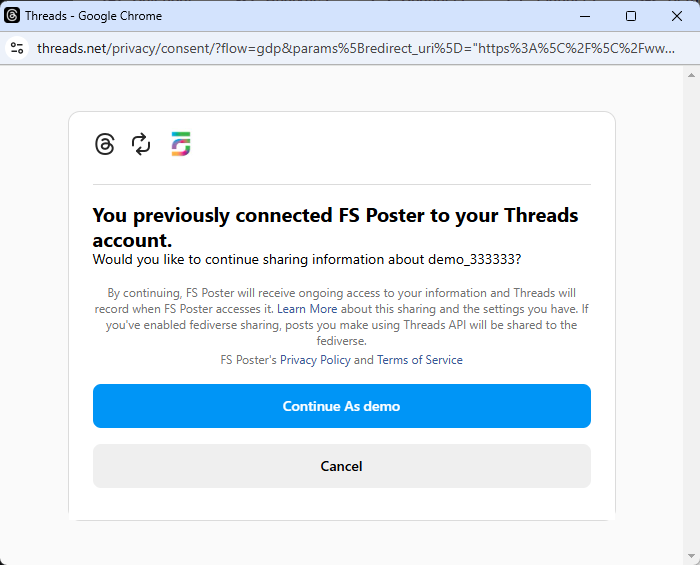Screen dimensions: 700x565
Task: Select the threads.net URL address field
Action: point(356,48)
